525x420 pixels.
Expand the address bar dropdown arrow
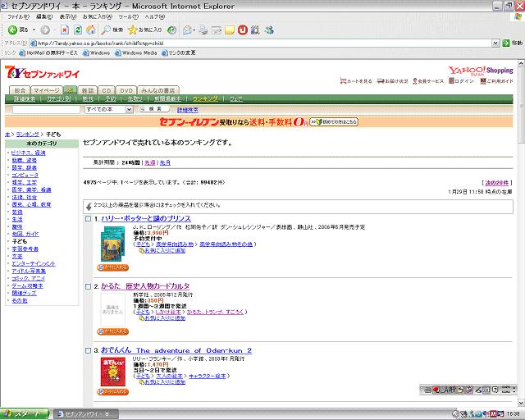[x=495, y=43]
